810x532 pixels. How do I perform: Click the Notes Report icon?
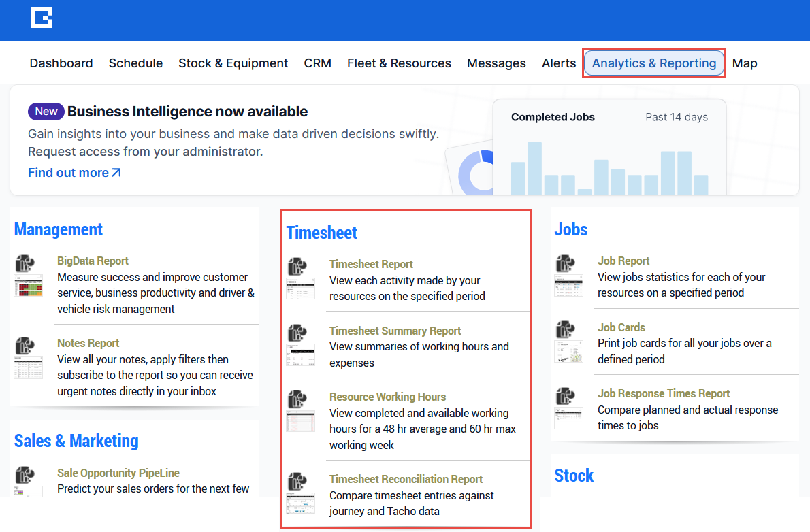(x=28, y=358)
